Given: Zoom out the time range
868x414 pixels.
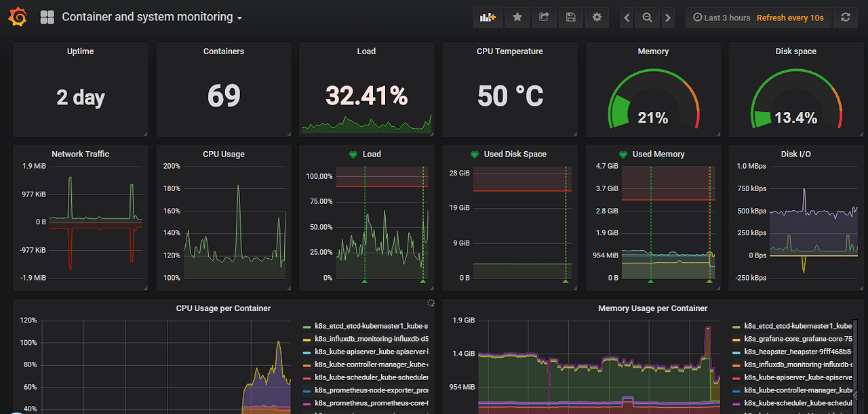Looking at the screenshot, I should (x=648, y=18).
